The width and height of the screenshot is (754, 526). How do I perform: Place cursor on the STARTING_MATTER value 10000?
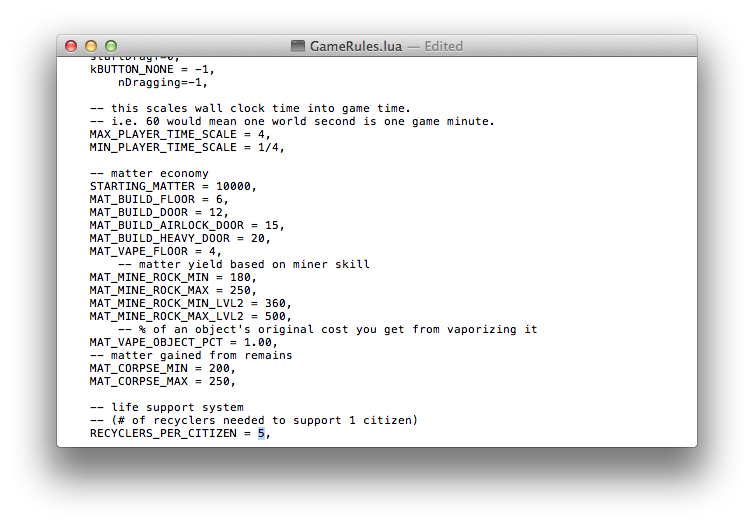pyautogui.click(x=235, y=186)
